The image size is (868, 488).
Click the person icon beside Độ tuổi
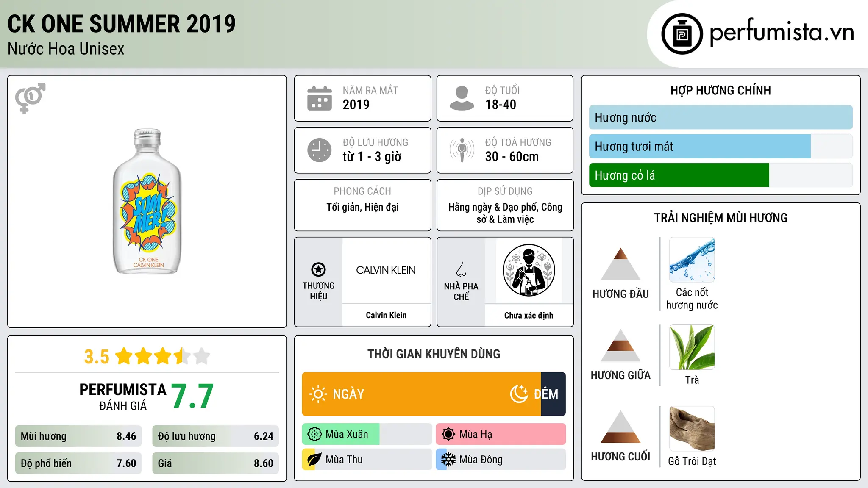point(462,98)
